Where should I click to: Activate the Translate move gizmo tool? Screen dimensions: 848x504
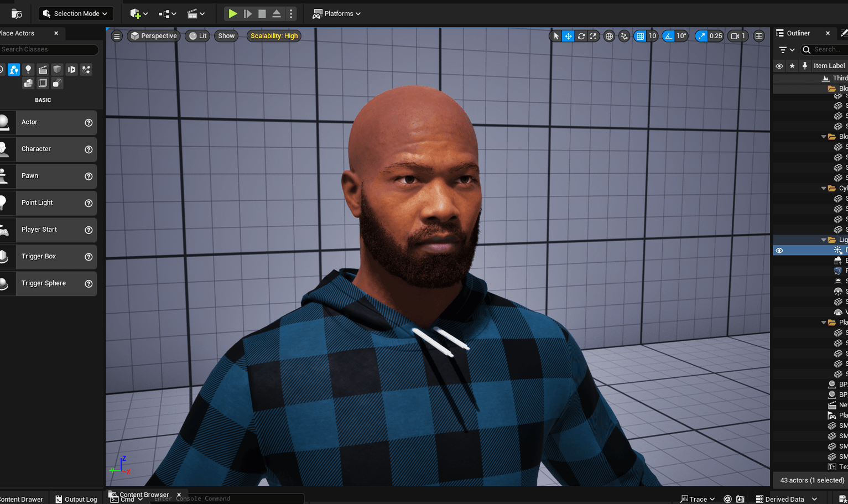(x=568, y=36)
